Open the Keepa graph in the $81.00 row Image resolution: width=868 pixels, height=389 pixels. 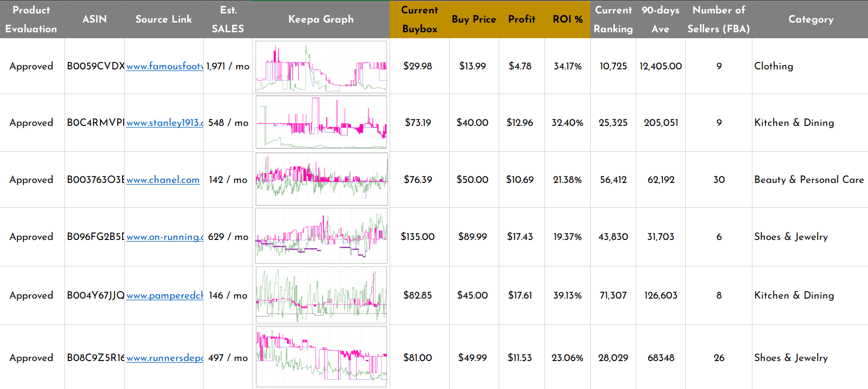(x=321, y=357)
